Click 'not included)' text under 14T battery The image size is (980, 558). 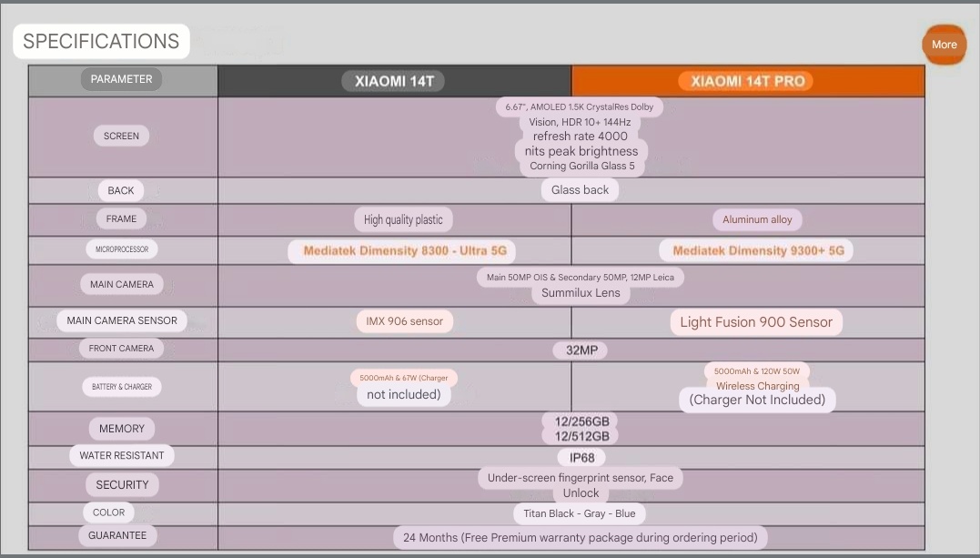[x=404, y=395]
